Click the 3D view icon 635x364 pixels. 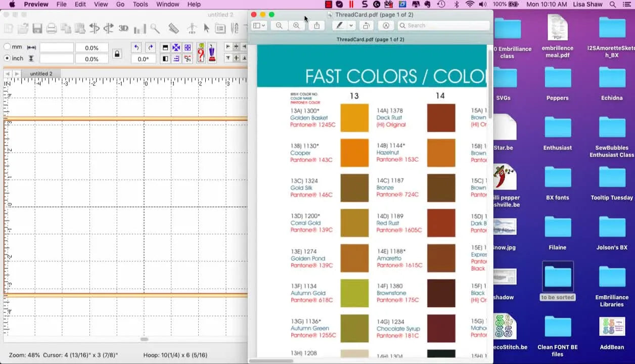pos(123,28)
